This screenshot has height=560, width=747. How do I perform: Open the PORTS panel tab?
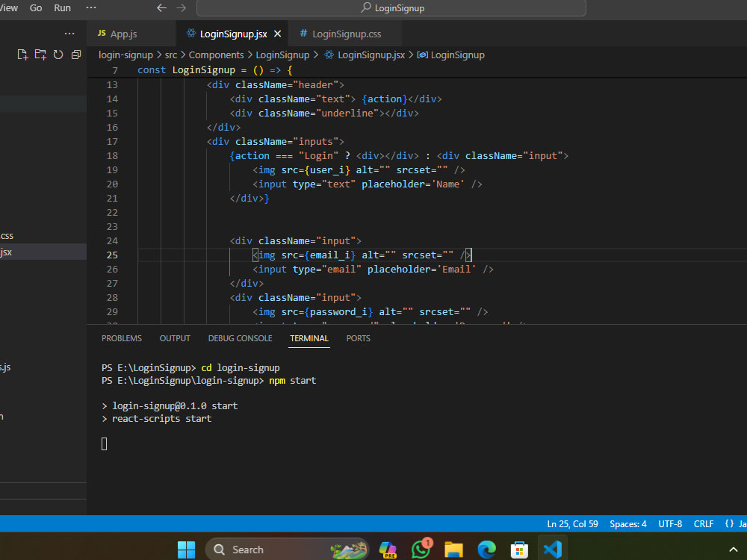pyautogui.click(x=359, y=338)
